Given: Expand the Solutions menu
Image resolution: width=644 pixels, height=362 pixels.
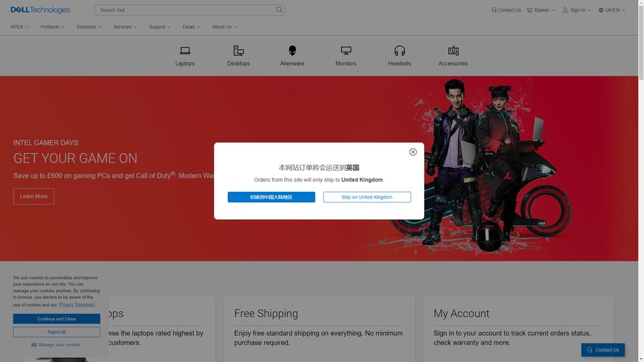Looking at the screenshot, I should click(89, 27).
